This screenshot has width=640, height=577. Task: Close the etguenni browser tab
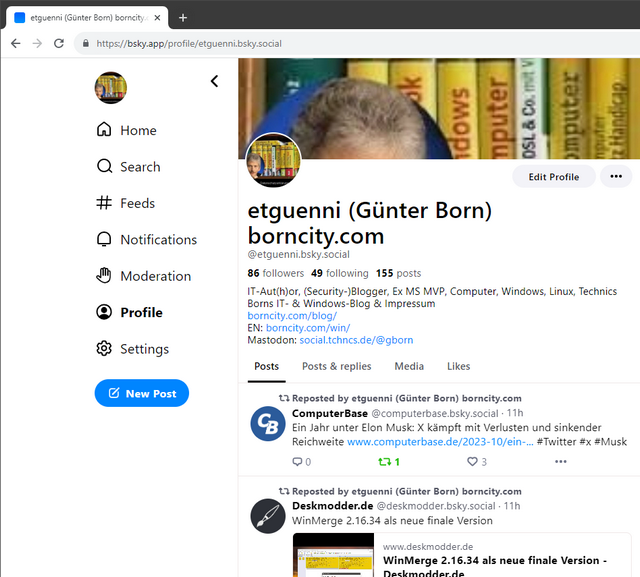click(x=157, y=18)
